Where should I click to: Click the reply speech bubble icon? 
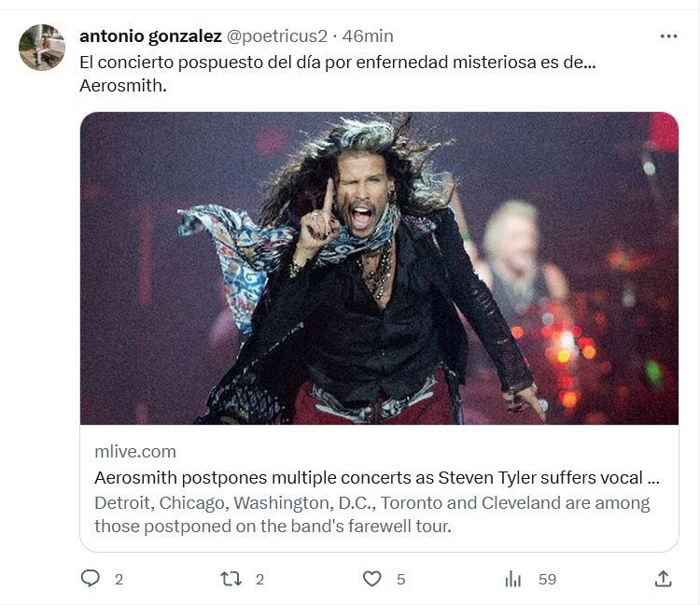[x=91, y=579]
